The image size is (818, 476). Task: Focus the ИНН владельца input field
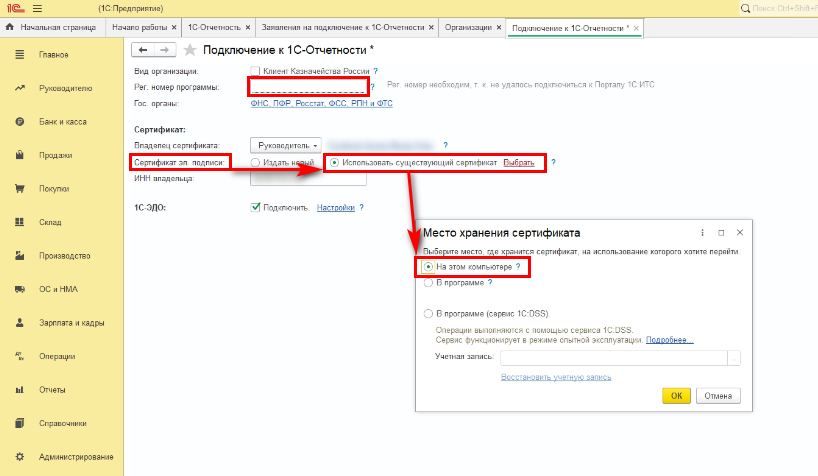tap(308, 178)
